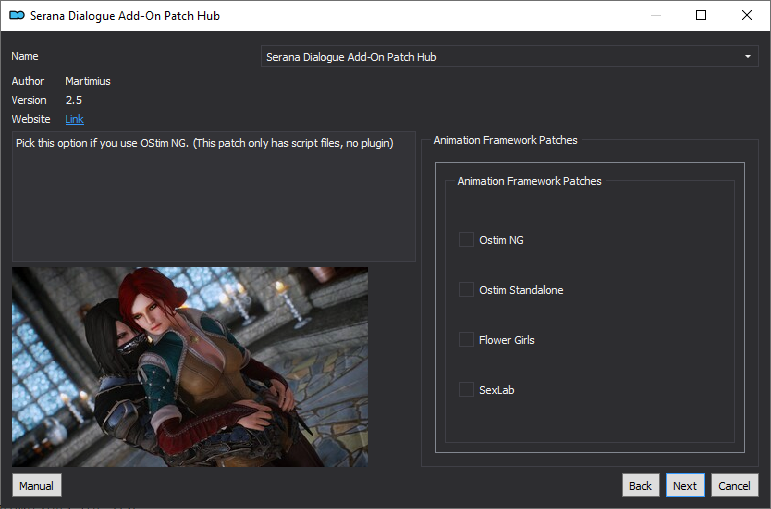Cancel the installer dialog
Viewport: 771px width, 509px height.
click(735, 486)
